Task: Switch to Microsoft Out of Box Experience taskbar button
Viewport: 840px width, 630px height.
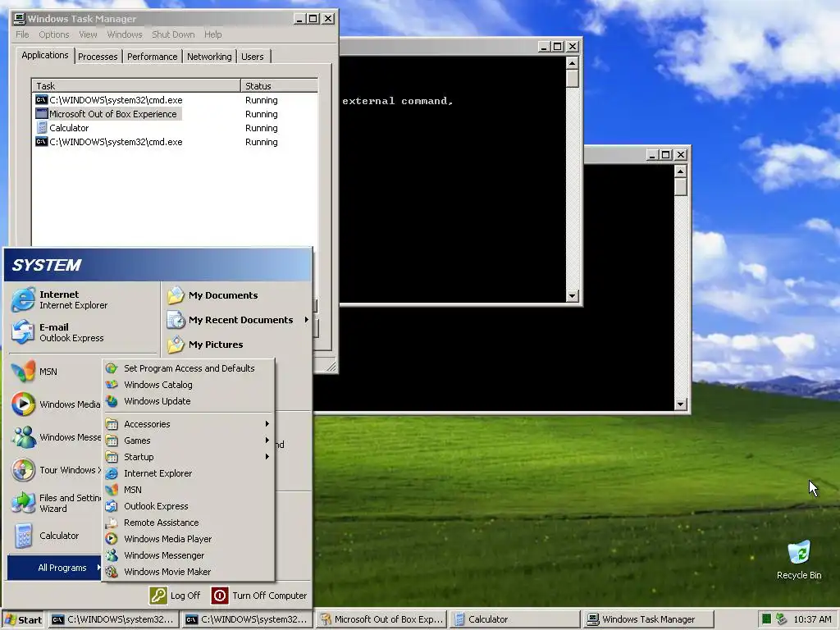Action: pyautogui.click(x=381, y=619)
